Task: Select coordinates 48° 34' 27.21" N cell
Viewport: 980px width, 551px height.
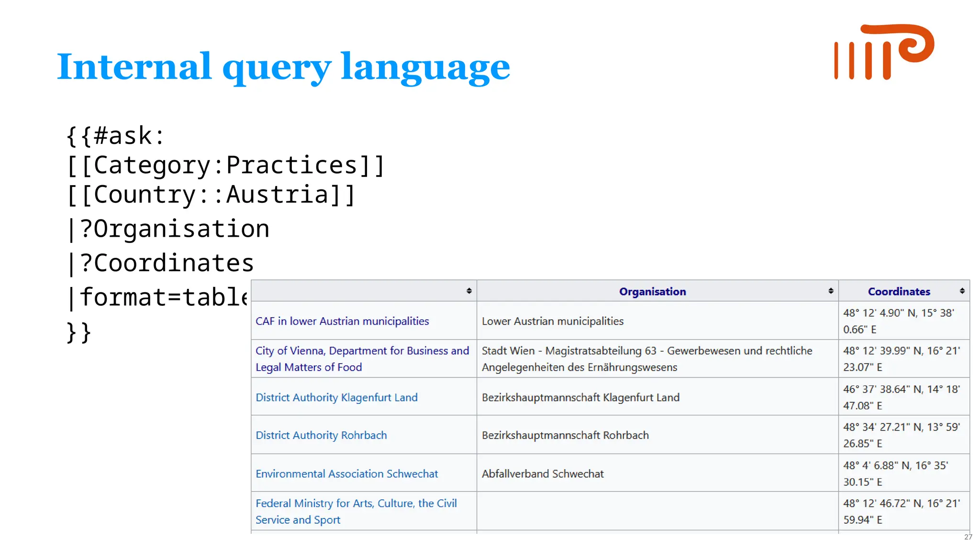Action: pos(904,435)
